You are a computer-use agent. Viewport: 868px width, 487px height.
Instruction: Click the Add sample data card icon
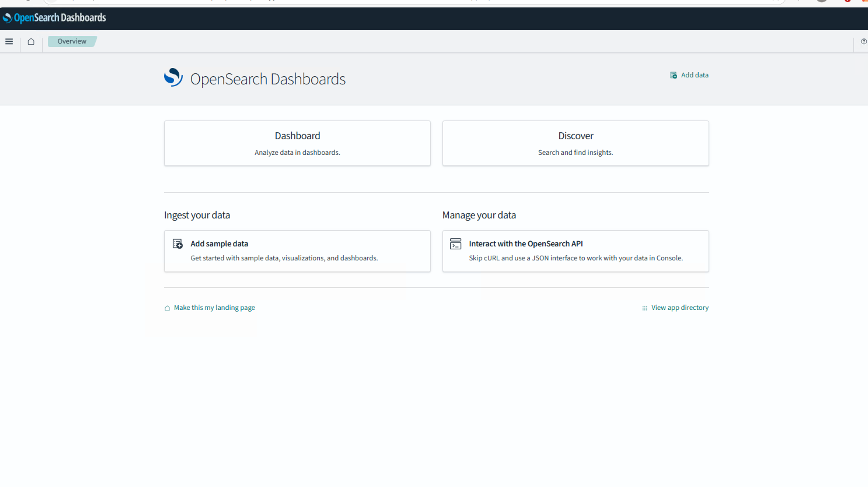pyautogui.click(x=177, y=244)
